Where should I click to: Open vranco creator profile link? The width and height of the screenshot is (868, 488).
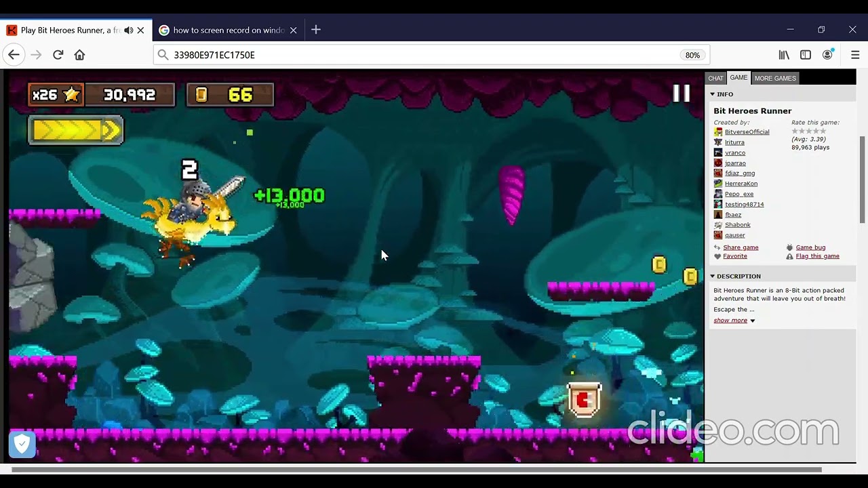click(735, 152)
